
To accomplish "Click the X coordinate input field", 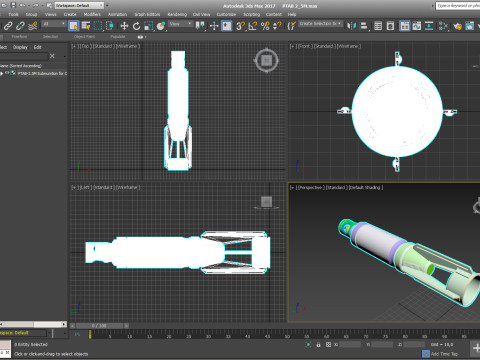I will 350,345.
